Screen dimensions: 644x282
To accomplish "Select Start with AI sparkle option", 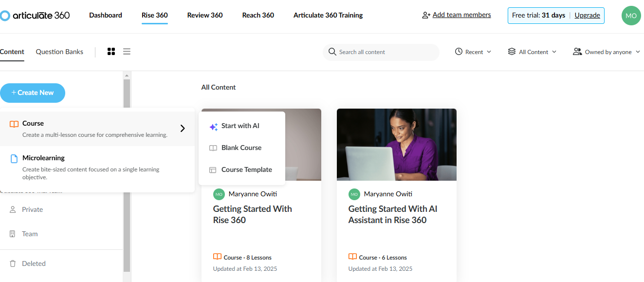I will (x=240, y=126).
